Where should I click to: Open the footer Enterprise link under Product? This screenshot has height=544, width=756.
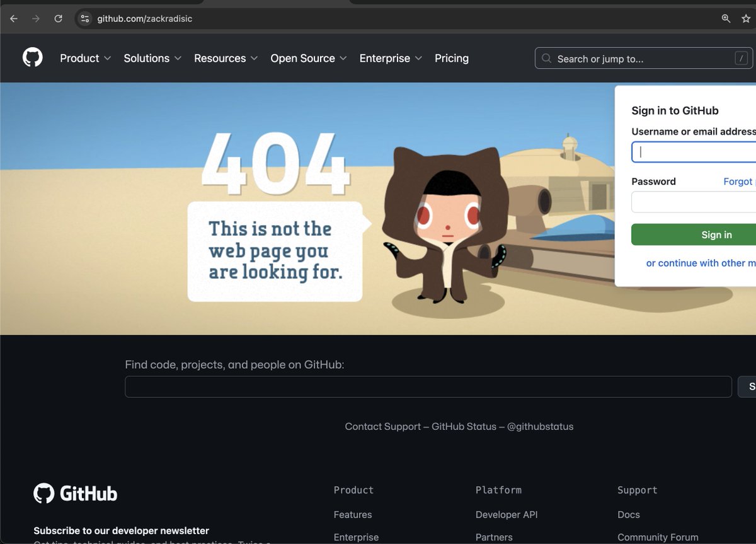coord(356,537)
